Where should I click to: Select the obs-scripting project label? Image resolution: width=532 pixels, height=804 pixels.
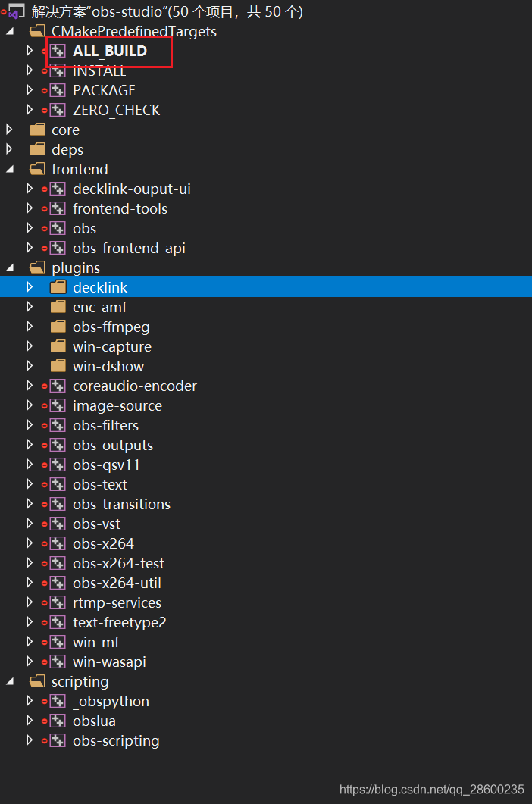coord(116,741)
